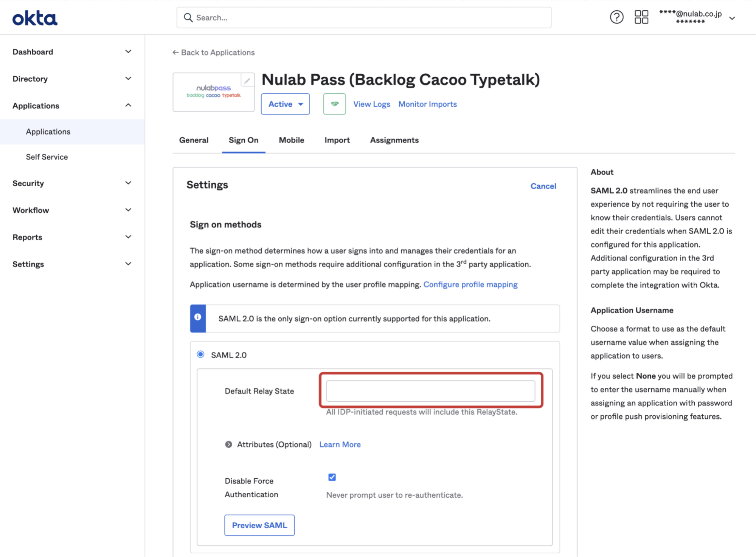Focus the Default Relay State field
The image size is (756, 557).
[x=430, y=391]
